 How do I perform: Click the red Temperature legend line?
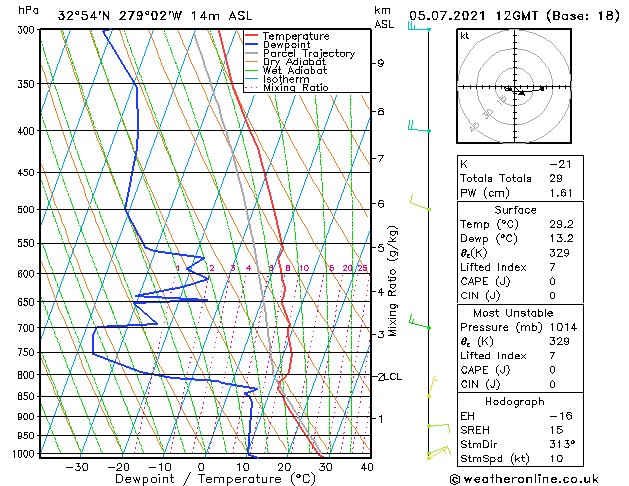point(251,36)
